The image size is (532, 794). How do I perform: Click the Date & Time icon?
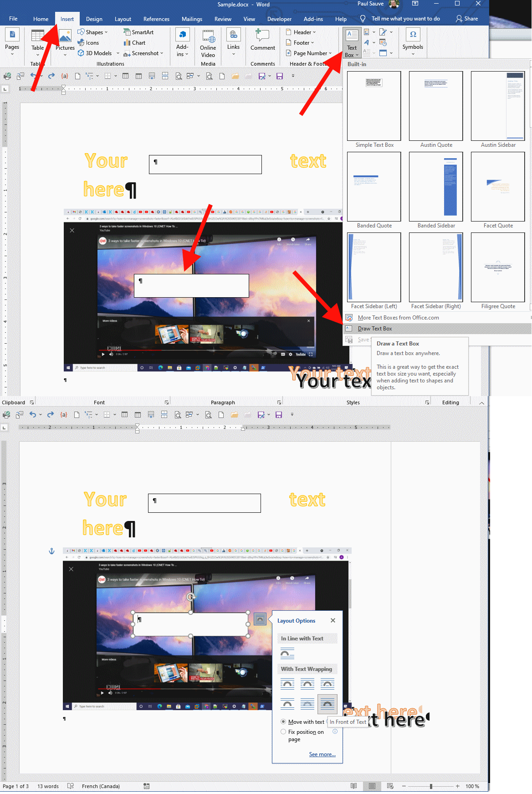[x=383, y=43]
